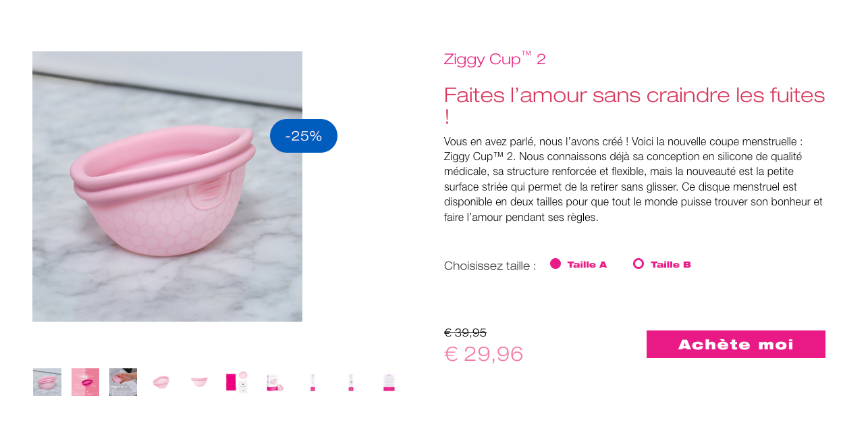This screenshot has height=421, width=868.
Task: Click the "Choisissez taille" label
Action: pyautogui.click(x=489, y=266)
